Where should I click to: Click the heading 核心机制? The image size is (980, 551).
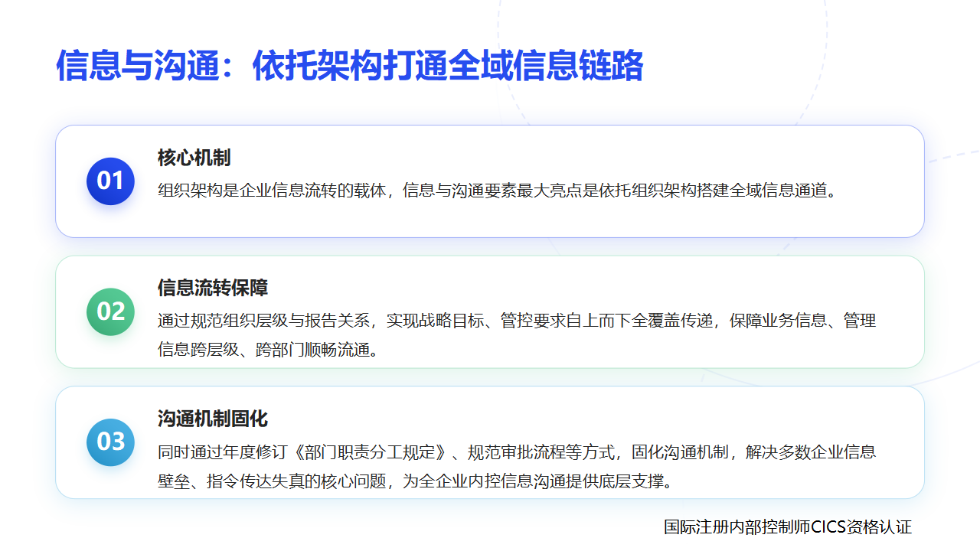click(x=194, y=158)
